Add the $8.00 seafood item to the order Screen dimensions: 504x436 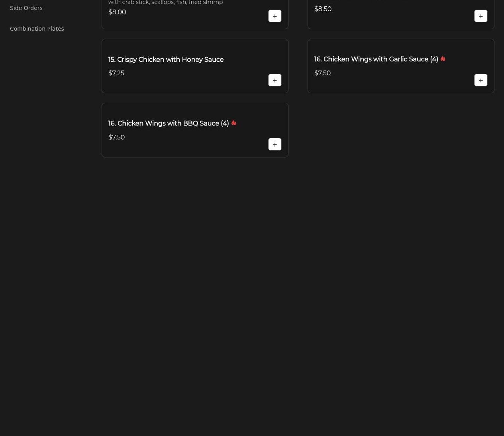275,16
